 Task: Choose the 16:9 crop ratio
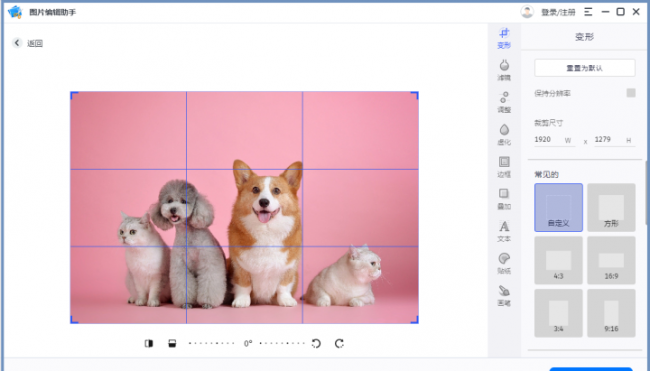point(611,260)
